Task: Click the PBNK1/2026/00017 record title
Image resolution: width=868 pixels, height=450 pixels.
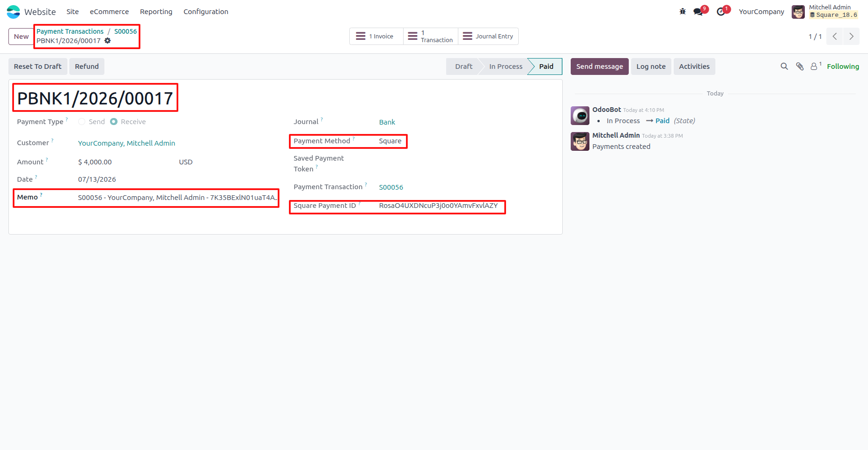Action: pyautogui.click(x=96, y=98)
